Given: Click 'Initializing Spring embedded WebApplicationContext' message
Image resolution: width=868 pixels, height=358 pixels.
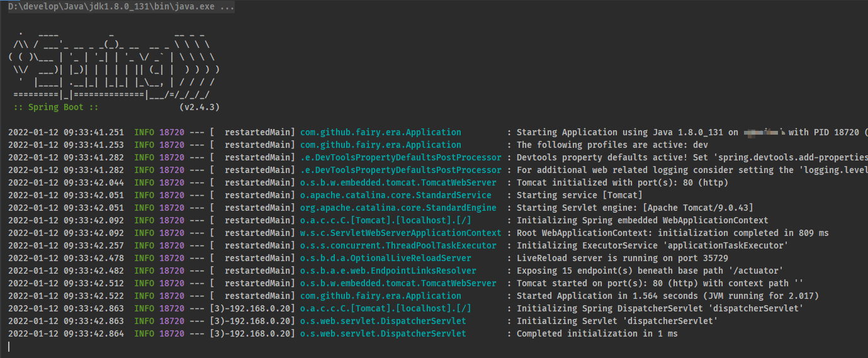Looking at the screenshot, I should [x=642, y=220].
